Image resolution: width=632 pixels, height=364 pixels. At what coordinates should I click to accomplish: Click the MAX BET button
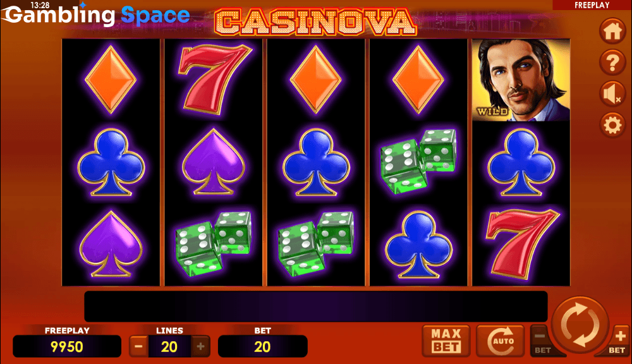[446, 341]
